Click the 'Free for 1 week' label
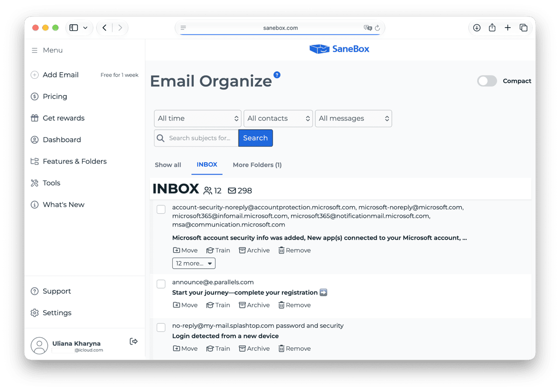This screenshot has width=560, height=392. point(119,75)
